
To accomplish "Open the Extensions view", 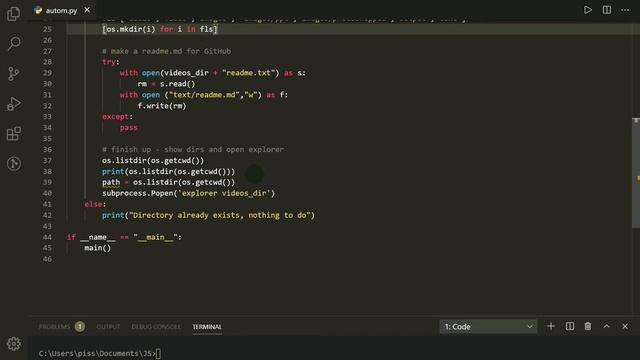I will pyautogui.click(x=13, y=134).
